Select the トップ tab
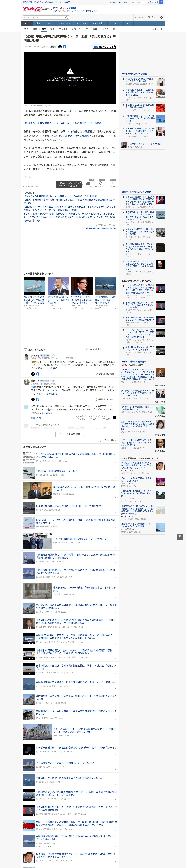186x868 pixels. [x=27, y=24]
